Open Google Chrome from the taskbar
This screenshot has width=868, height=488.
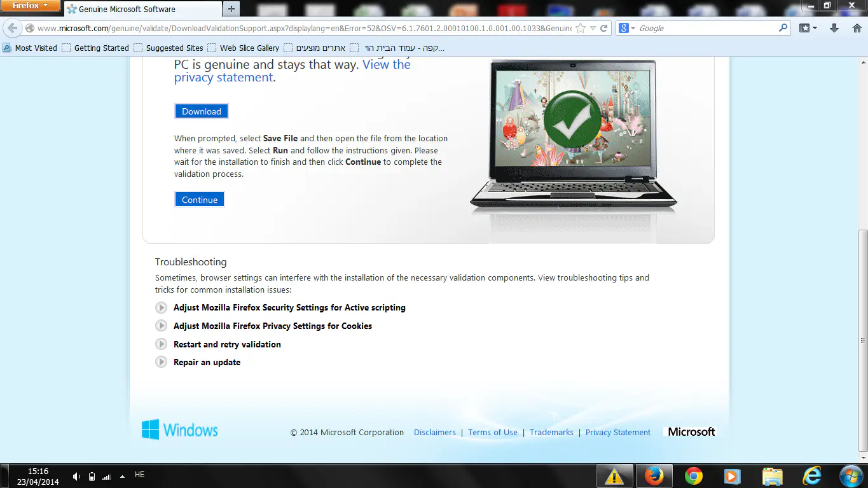pyautogui.click(x=693, y=475)
